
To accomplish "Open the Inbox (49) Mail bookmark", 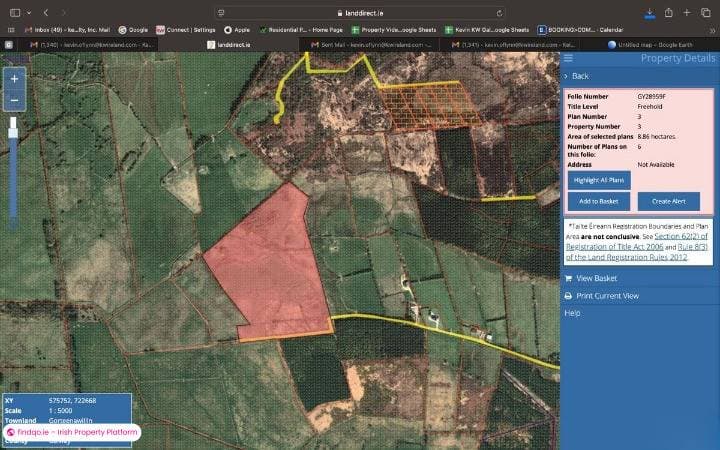I will point(68,30).
